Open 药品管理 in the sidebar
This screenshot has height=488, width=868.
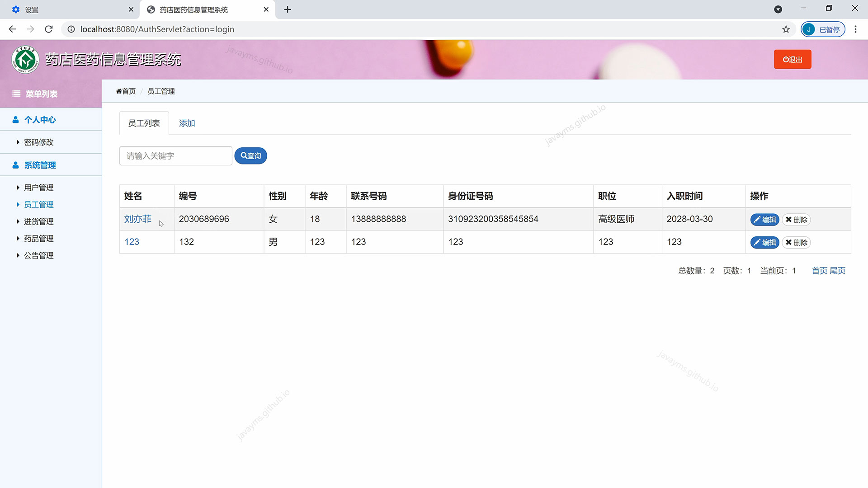coord(38,239)
